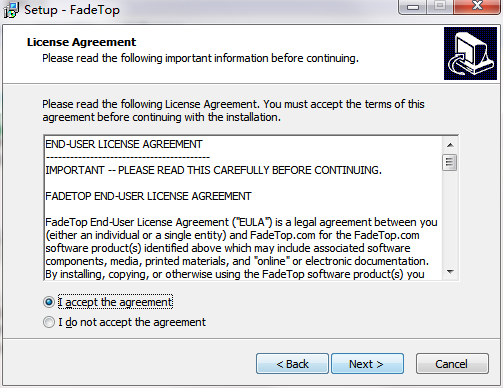Click the 'I do not accept the agreement' label
Image resolution: width=503 pixels, height=388 pixels.
[132, 322]
